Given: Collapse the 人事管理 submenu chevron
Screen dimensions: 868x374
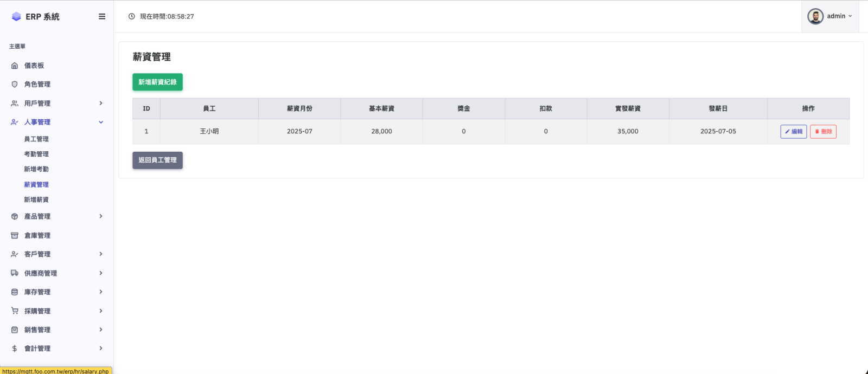Looking at the screenshot, I should [101, 122].
